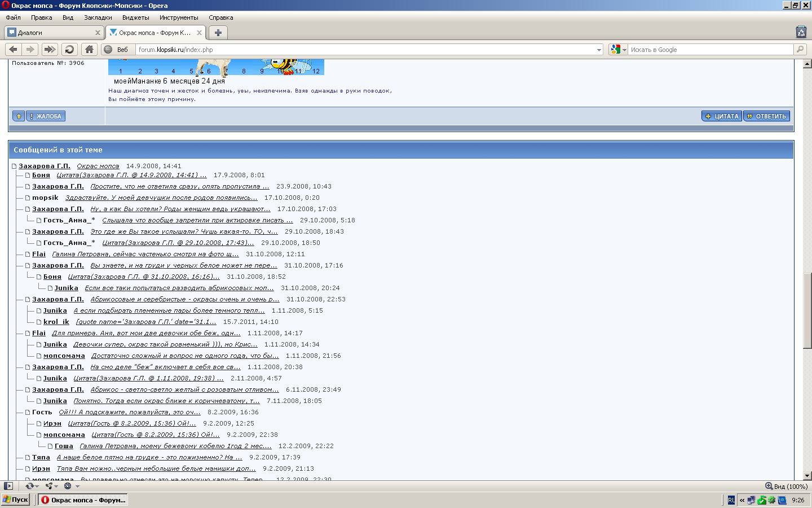The width and height of the screenshot is (812, 508).
Task: Go to the browser home page
Action: click(x=89, y=50)
